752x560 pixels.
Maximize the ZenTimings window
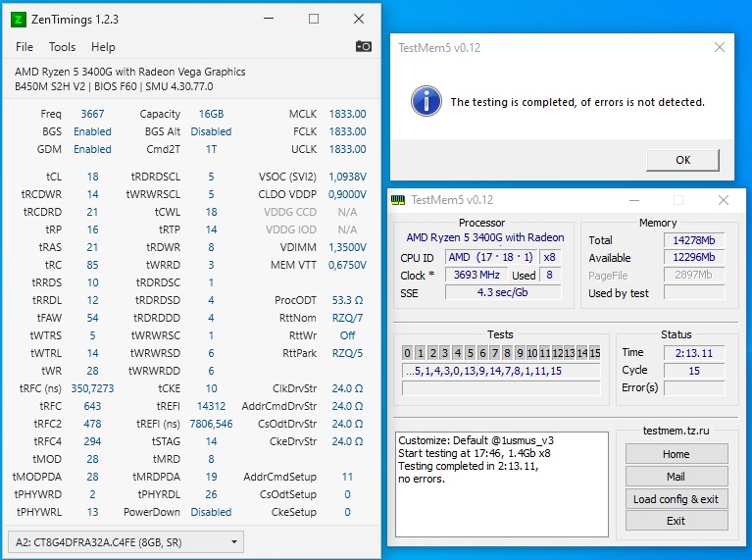[x=314, y=19]
